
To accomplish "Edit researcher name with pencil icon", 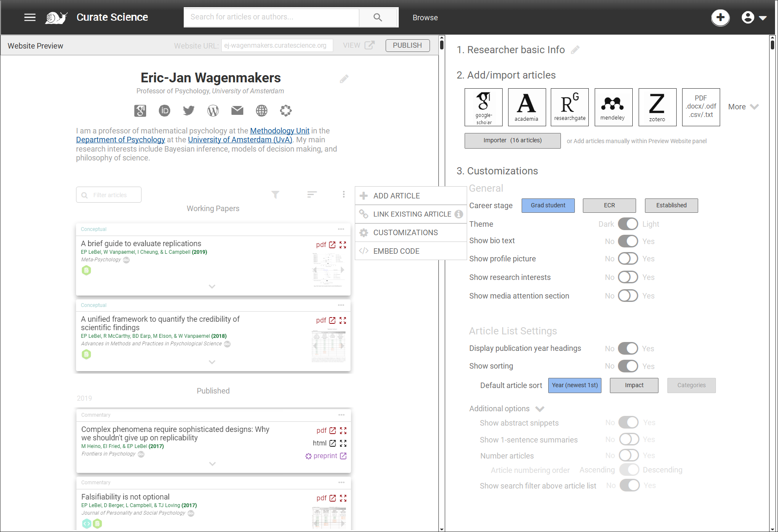I will coord(344,79).
